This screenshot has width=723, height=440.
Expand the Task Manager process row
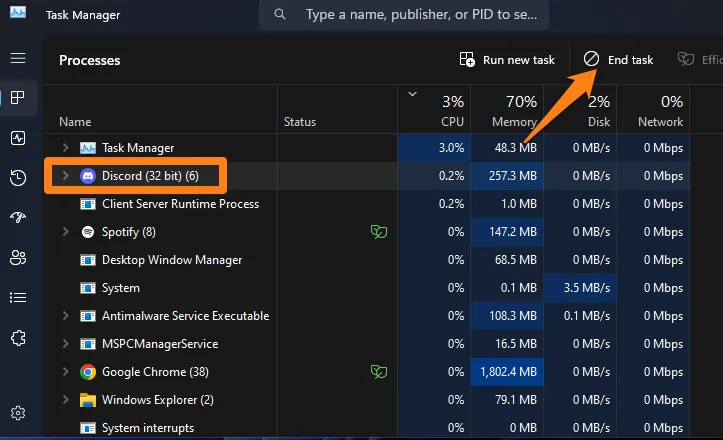click(65, 148)
